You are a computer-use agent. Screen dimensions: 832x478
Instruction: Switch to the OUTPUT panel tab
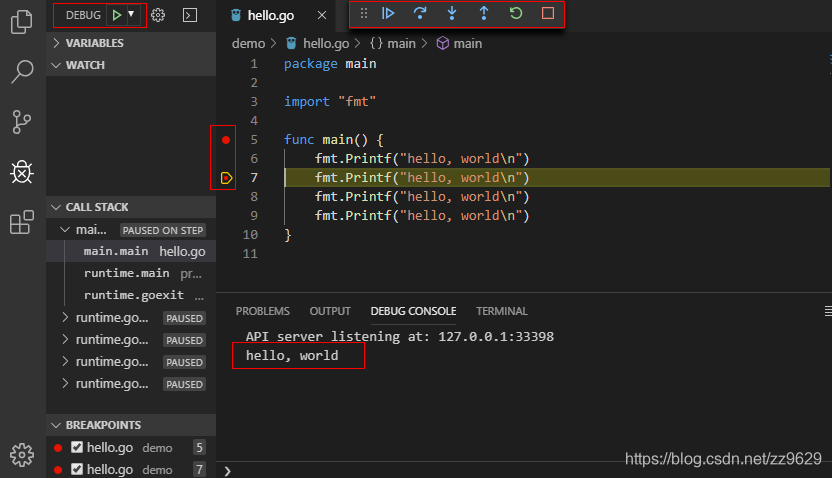click(x=330, y=311)
